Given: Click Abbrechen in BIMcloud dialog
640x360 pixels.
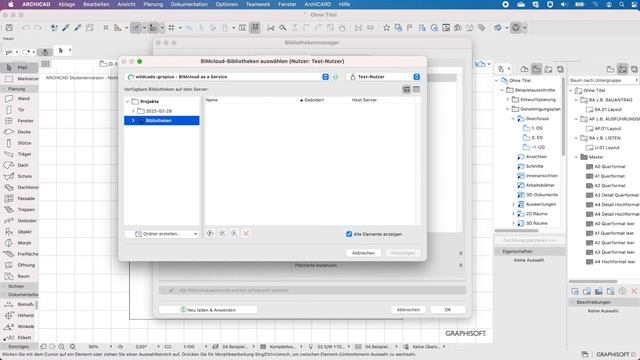Looking at the screenshot, I should click(363, 253).
